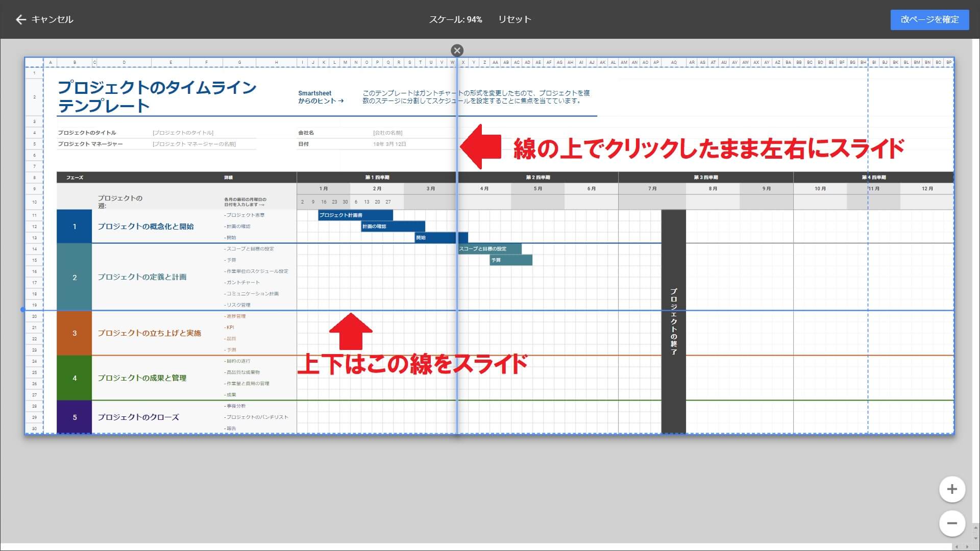Click プロジェクトの立ち上げと実施 phase name
The image size is (980, 551).
coord(149,333)
